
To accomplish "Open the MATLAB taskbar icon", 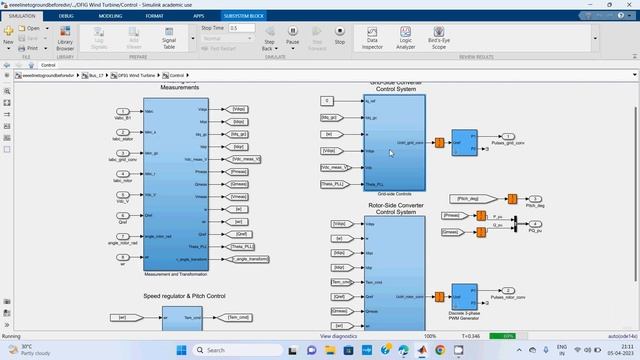I will (x=422, y=350).
